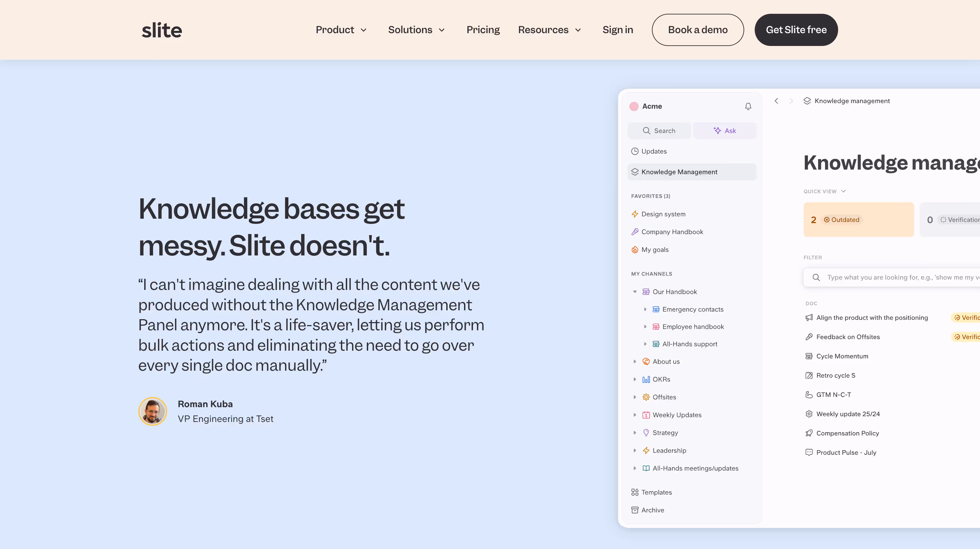This screenshot has width=980, height=549.
Task: Open Updates in the sidebar
Action: tap(654, 151)
